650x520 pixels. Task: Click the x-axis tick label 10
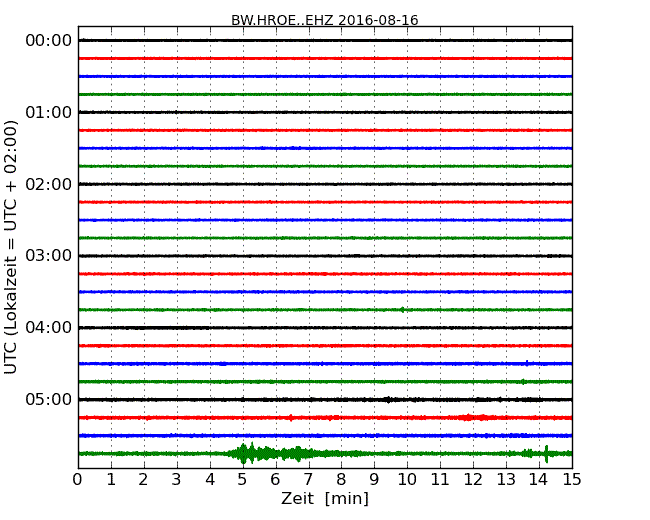pos(407,480)
